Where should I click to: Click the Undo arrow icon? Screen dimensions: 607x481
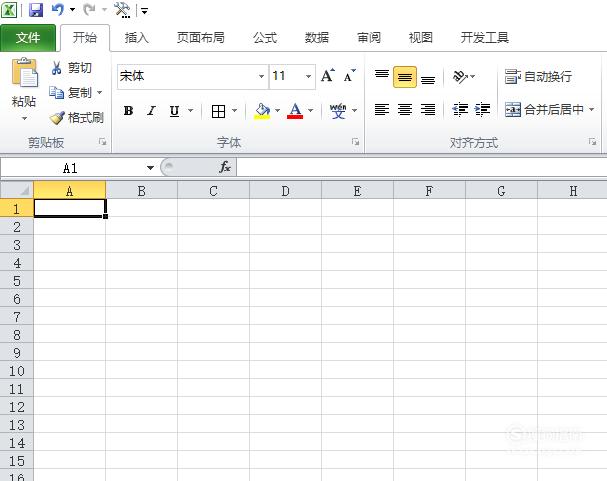58,10
